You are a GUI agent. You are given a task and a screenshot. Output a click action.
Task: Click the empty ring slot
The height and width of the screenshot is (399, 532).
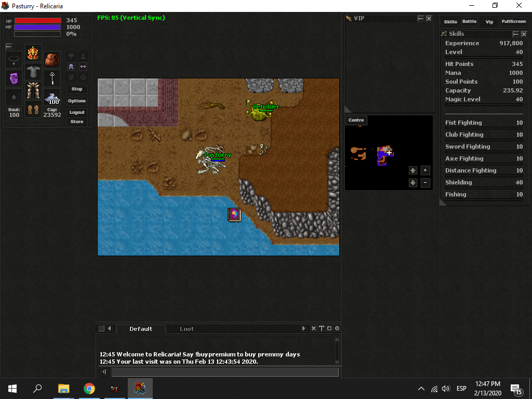tap(14, 97)
